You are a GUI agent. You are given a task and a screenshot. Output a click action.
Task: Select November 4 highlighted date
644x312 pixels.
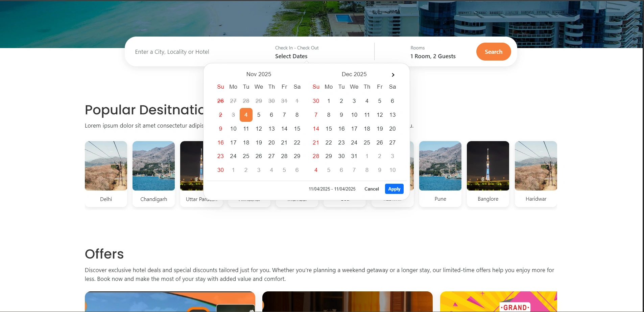pos(246,115)
